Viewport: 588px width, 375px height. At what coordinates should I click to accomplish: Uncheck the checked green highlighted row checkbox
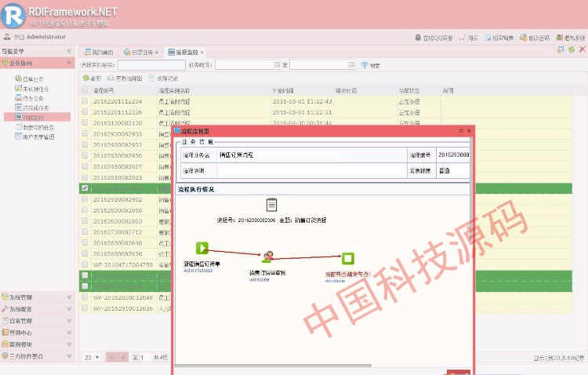[x=85, y=188]
